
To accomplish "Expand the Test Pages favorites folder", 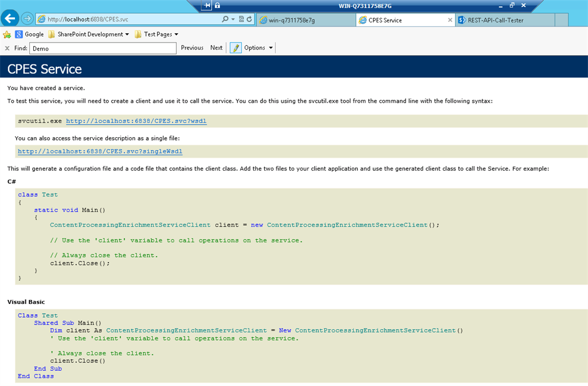I will tap(156, 34).
